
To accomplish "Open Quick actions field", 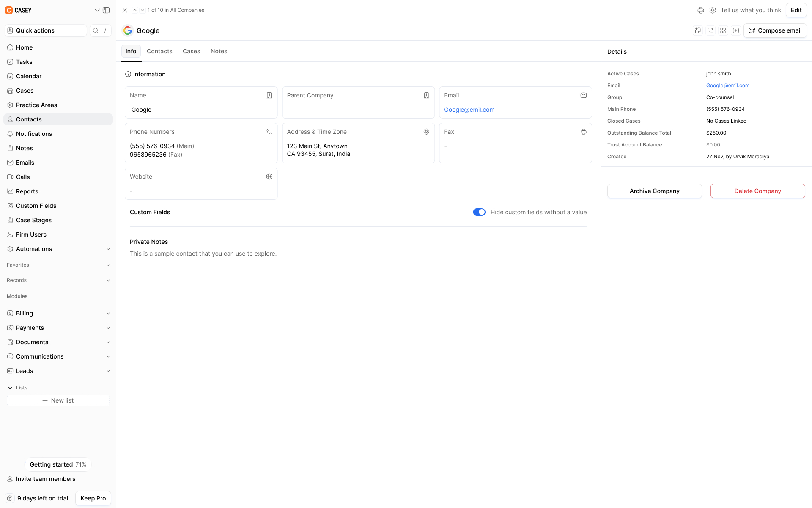I will (x=46, y=30).
